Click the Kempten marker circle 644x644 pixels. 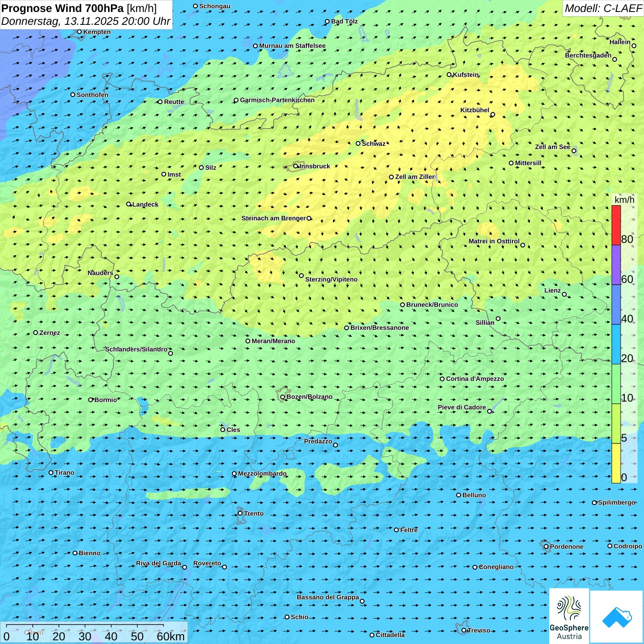[x=79, y=32]
